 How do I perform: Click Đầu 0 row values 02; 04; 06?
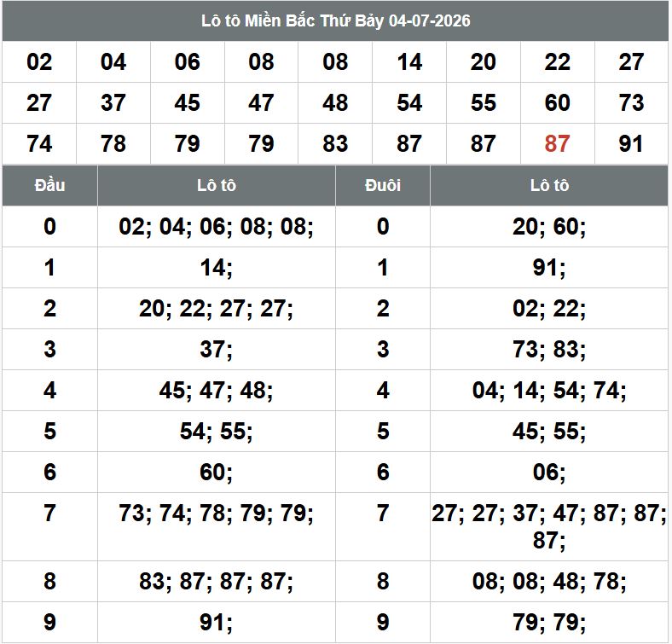216,226
